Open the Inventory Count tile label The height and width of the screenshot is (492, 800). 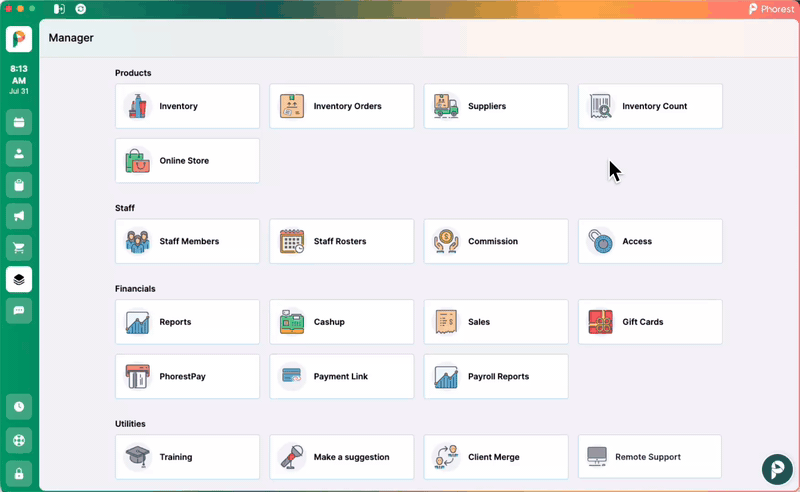point(655,106)
